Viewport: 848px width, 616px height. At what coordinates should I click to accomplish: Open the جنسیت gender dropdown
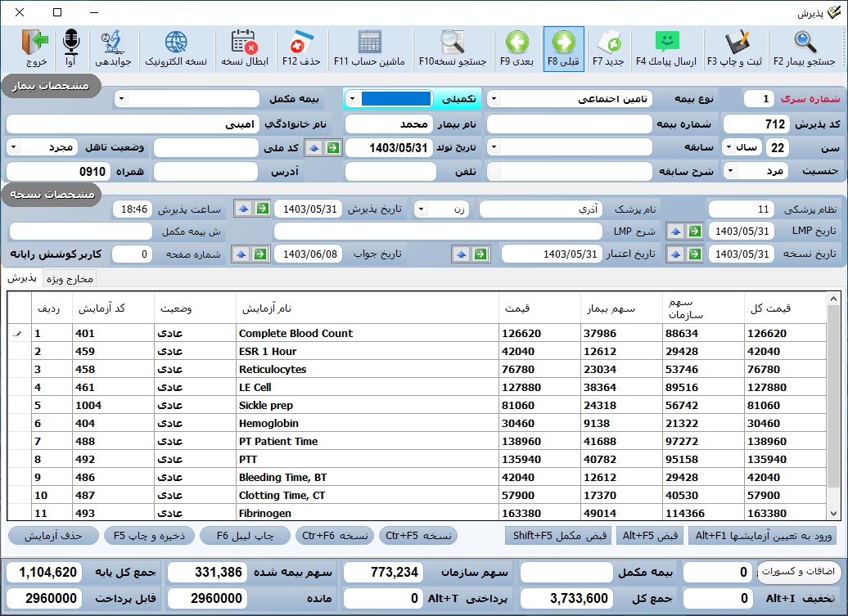click(731, 172)
